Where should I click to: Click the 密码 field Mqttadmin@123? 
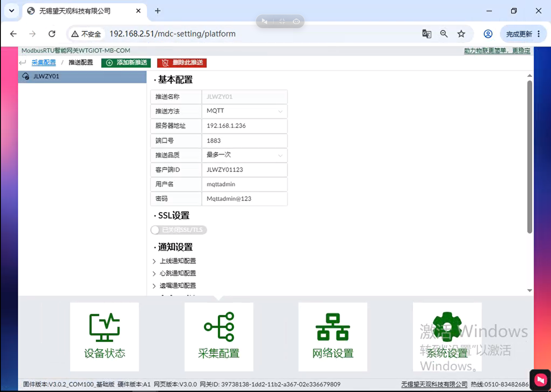[x=245, y=199]
